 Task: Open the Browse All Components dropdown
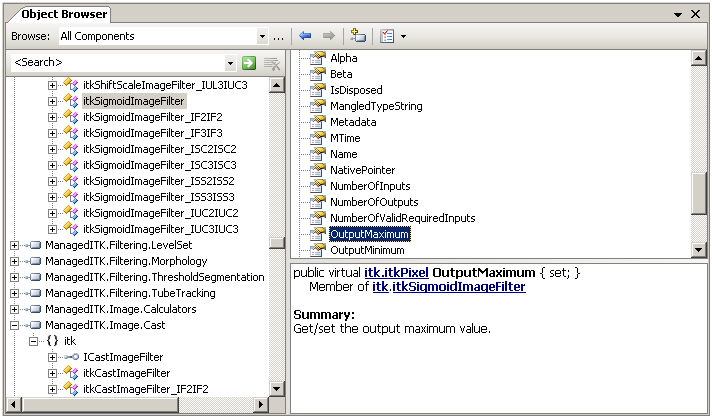point(263,37)
